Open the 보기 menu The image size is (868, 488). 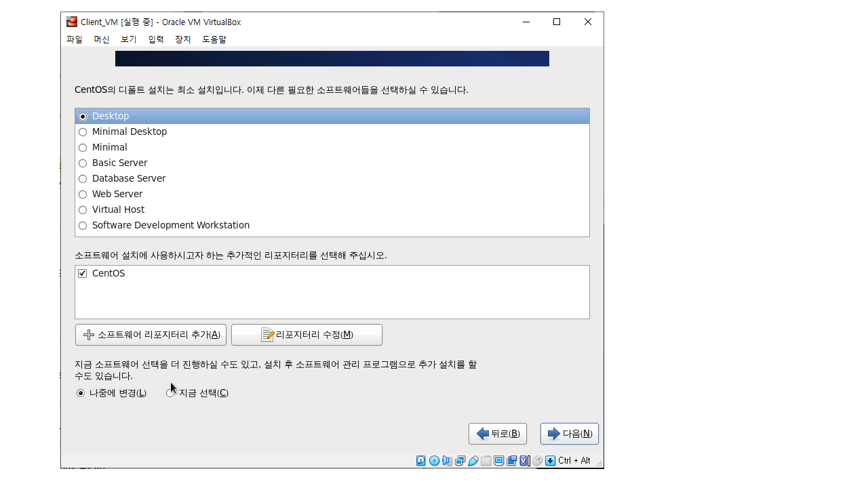(x=128, y=40)
